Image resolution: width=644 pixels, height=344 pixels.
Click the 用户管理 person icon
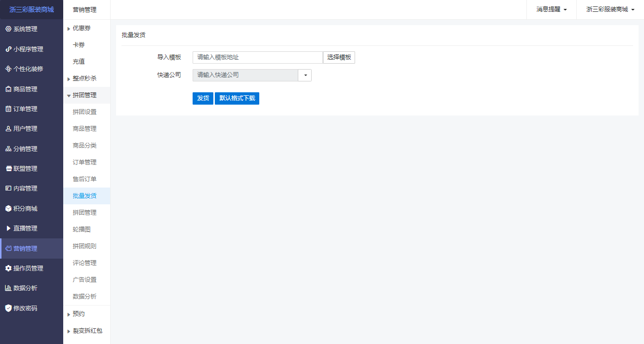click(x=8, y=129)
